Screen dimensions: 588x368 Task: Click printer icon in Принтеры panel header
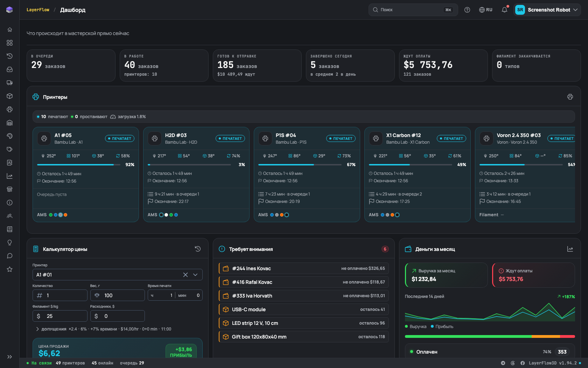coord(570,97)
